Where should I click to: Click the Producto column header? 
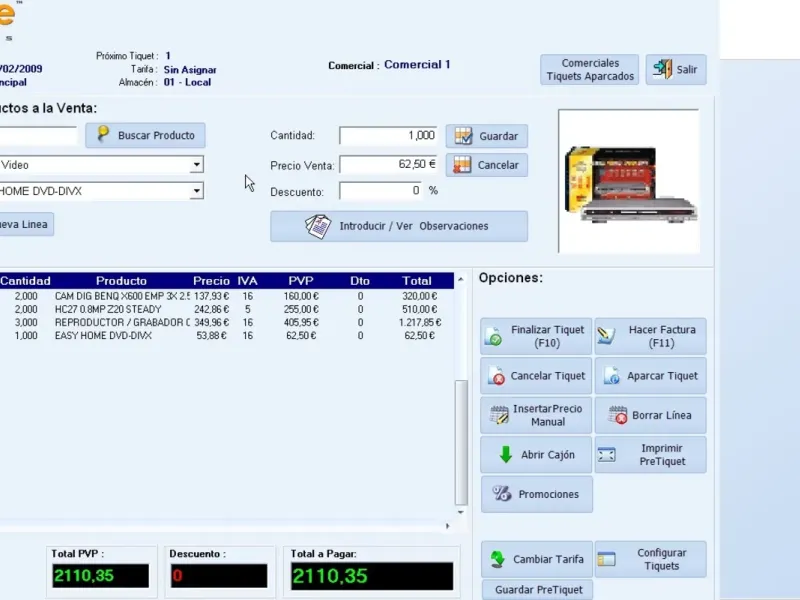[121, 281]
